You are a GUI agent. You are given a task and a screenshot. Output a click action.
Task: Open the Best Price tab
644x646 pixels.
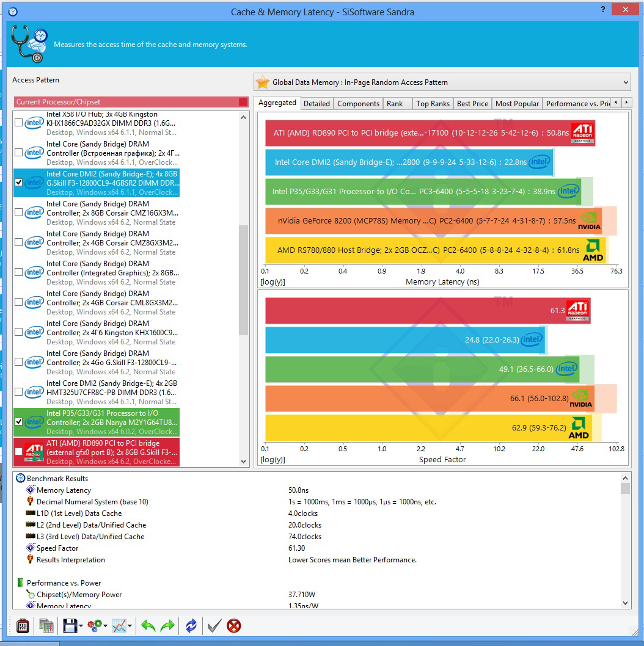pos(472,103)
